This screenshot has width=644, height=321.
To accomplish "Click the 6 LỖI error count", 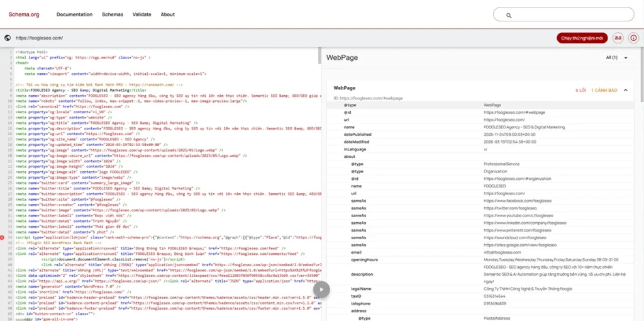I will coord(580,90).
